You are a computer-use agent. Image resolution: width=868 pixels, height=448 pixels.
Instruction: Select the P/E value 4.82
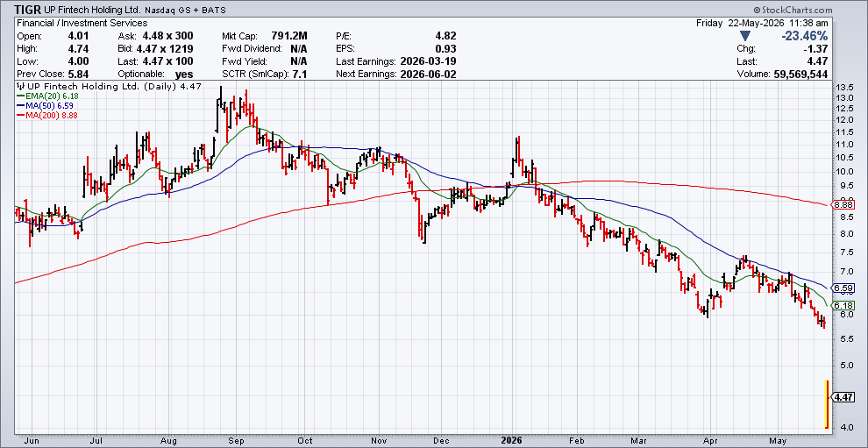coord(445,36)
